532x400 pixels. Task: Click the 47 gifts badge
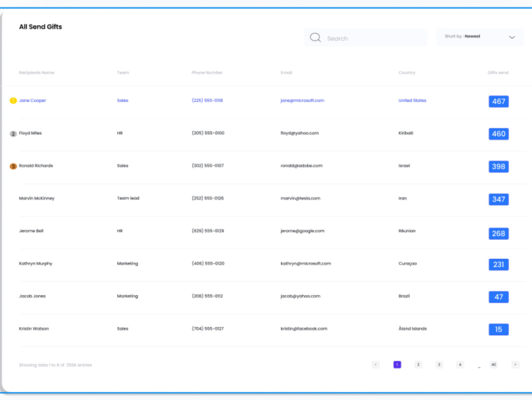click(x=498, y=297)
